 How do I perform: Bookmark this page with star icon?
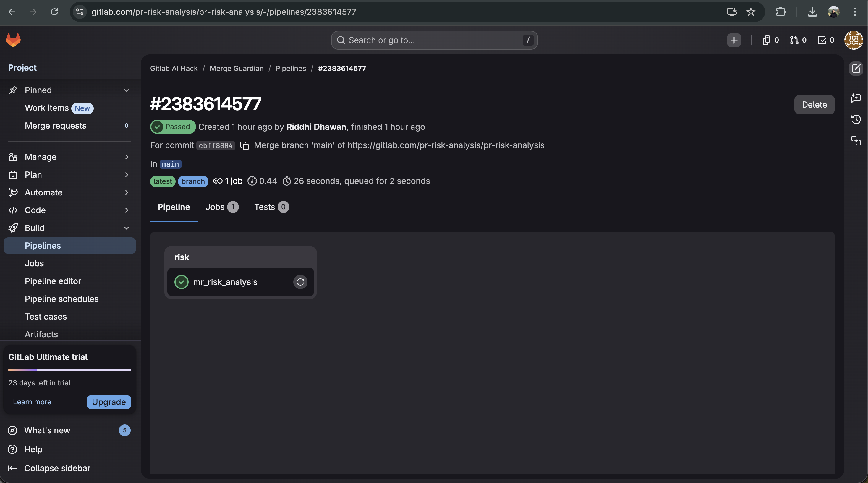751,12
